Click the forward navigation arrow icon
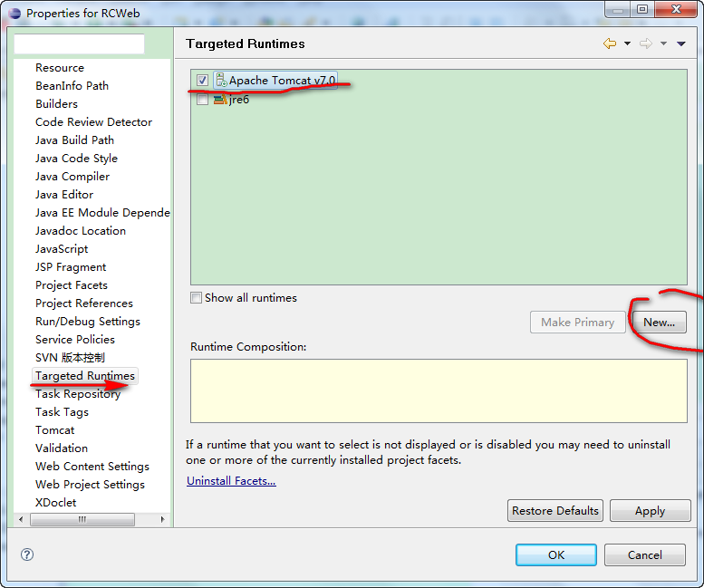Image resolution: width=704 pixels, height=588 pixels. pyautogui.click(x=646, y=43)
